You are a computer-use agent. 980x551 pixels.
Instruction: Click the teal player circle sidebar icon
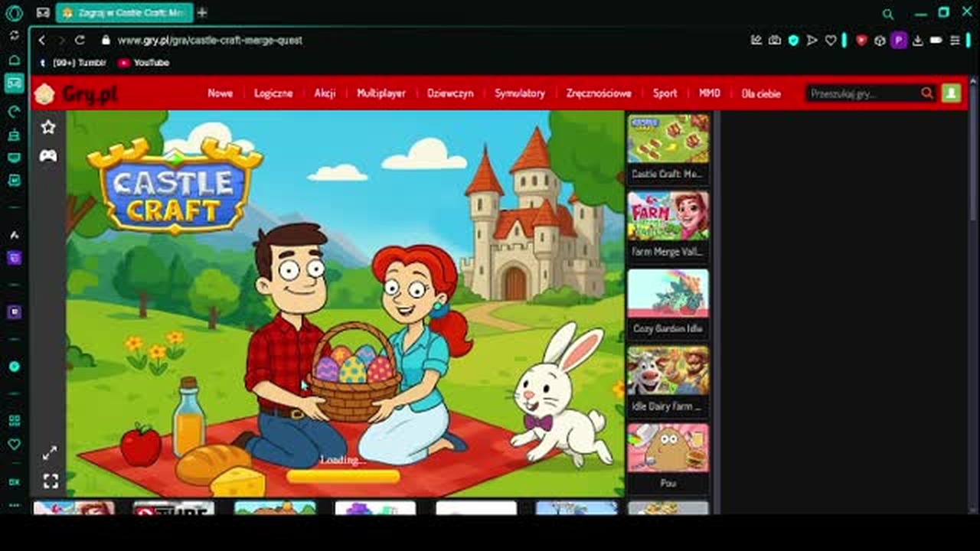14,367
